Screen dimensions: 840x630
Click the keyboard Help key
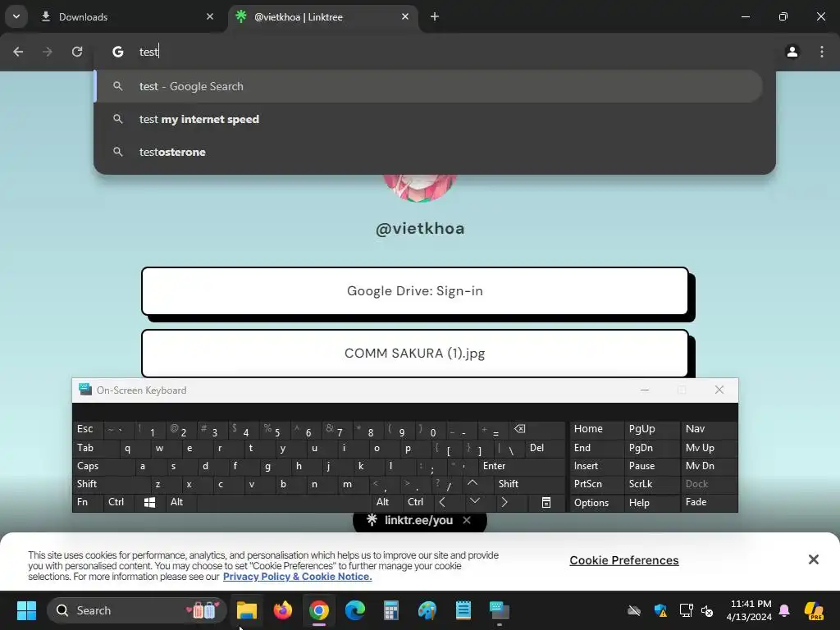652,503
